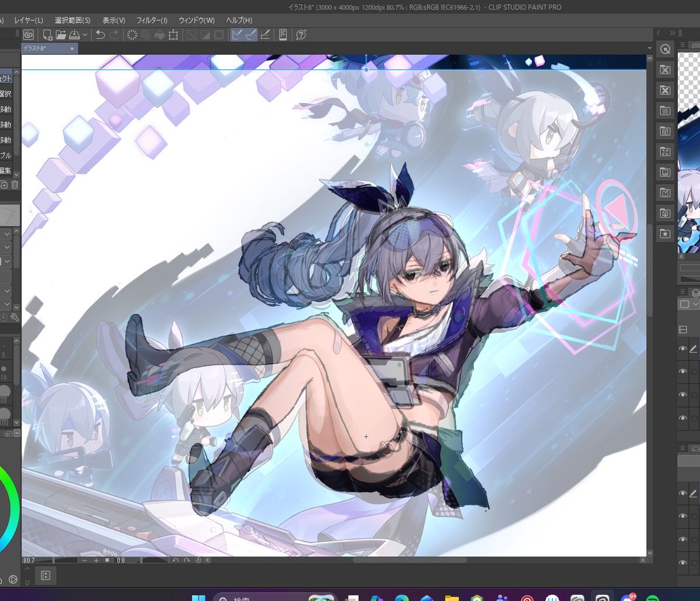Viewport: 700px width, 601px height.
Task: Open the tone pattern material folder icon
Action: (664, 111)
